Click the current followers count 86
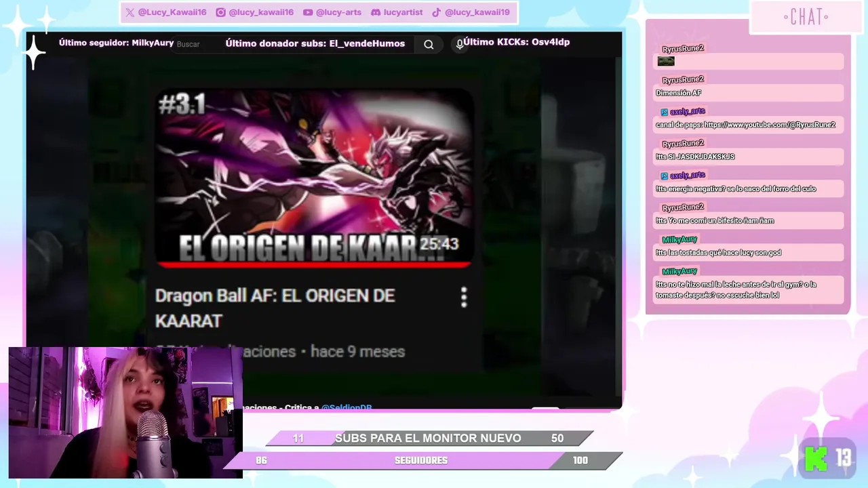The image size is (868, 488). [x=261, y=460]
